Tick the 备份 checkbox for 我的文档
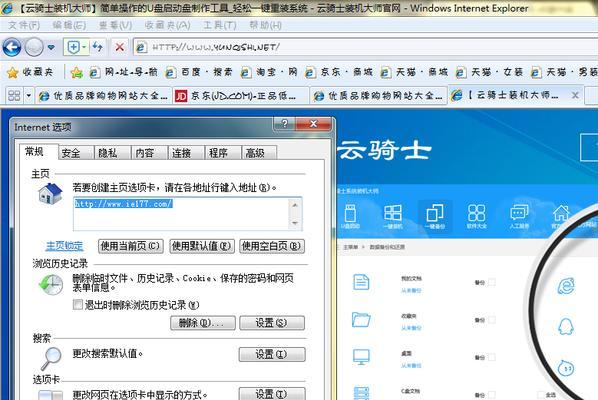The height and width of the screenshot is (400, 598). (492, 283)
